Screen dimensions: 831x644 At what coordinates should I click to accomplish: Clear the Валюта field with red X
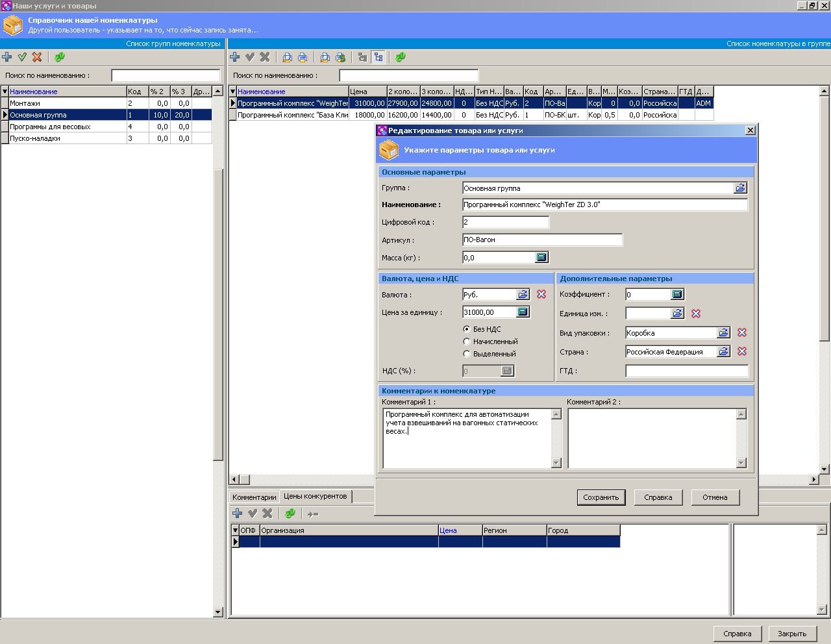coord(541,295)
